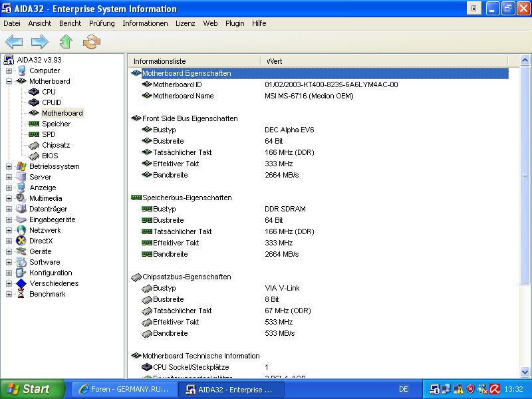
Task: Click the BIOS chip icon
Action: tap(34, 156)
